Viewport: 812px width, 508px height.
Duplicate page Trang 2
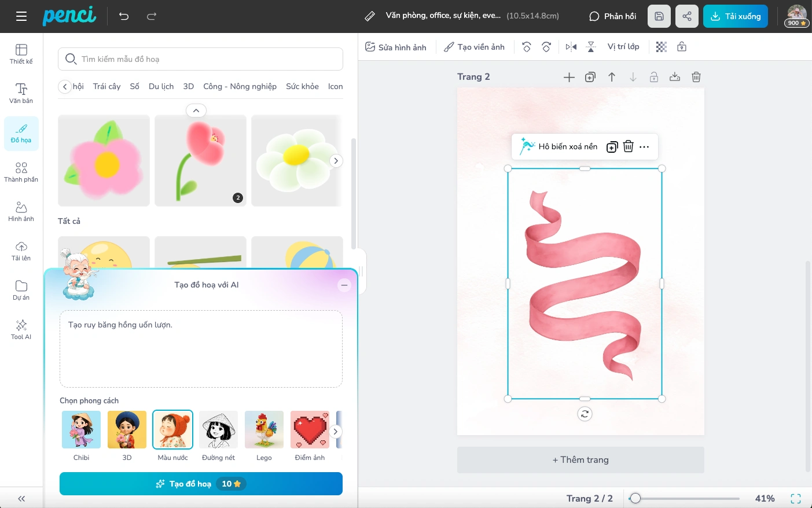590,77
